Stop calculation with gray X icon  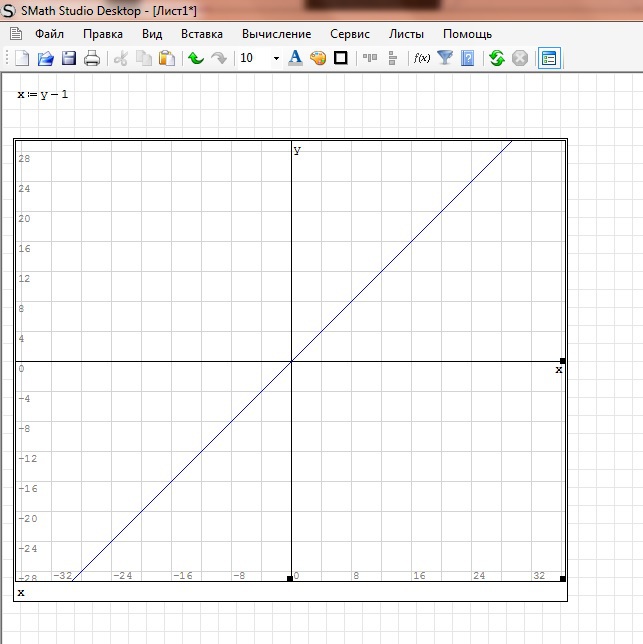click(520, 58)
